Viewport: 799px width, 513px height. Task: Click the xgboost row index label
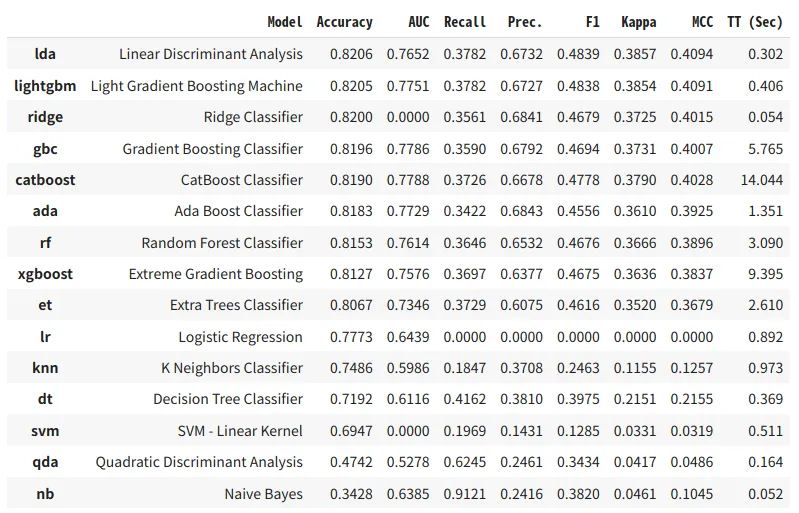tap(45, 274)
